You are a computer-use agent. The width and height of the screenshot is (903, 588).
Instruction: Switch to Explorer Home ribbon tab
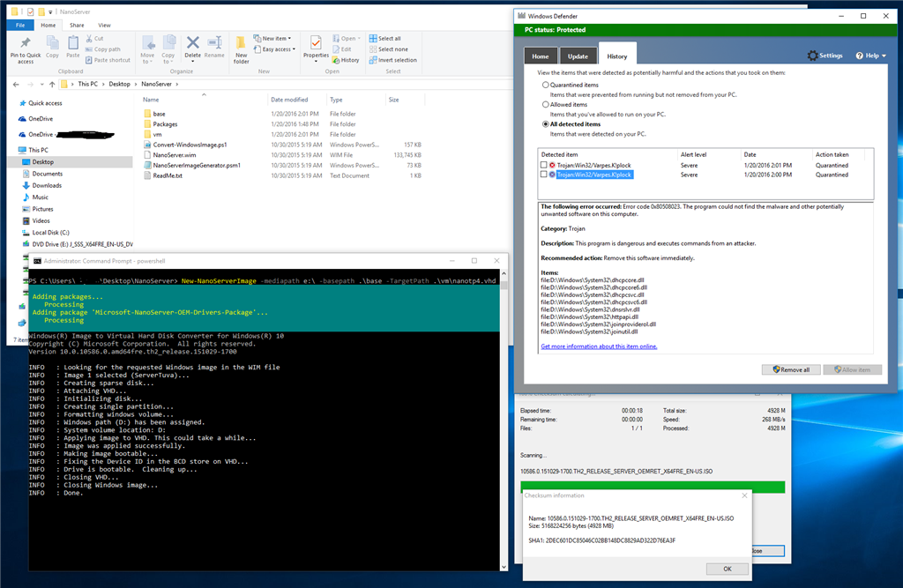49,26
